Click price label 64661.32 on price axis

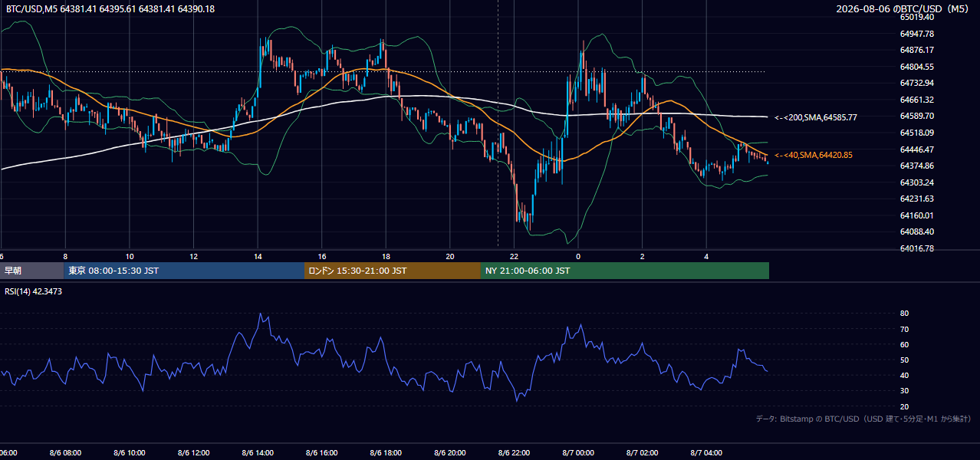point(916,100)
